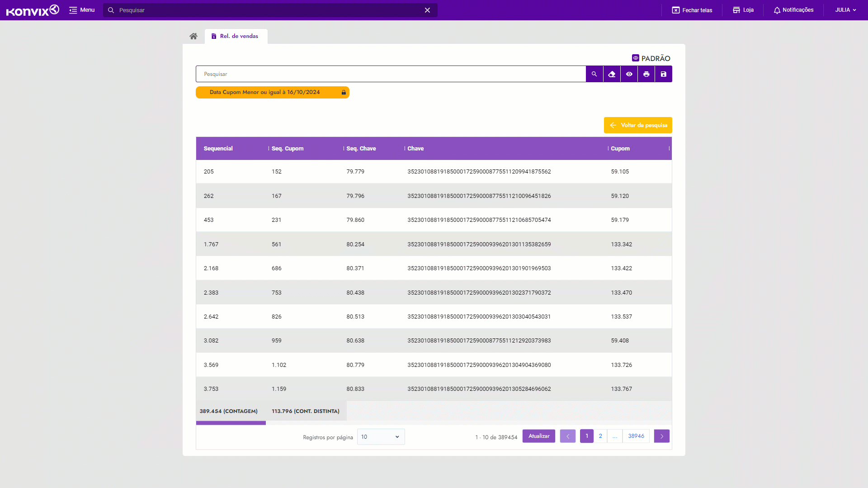Click Voltar da pesquisa button

pos(638,125)
